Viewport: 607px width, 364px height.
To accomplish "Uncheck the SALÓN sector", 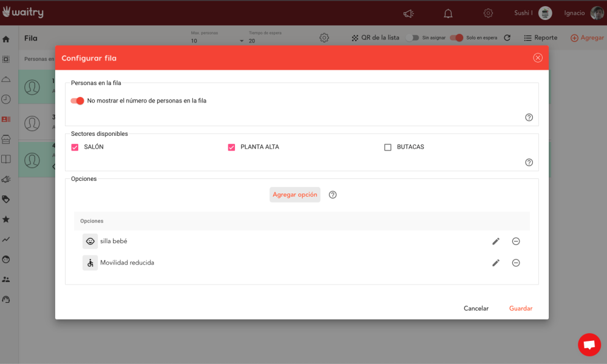I will point(75,147).
